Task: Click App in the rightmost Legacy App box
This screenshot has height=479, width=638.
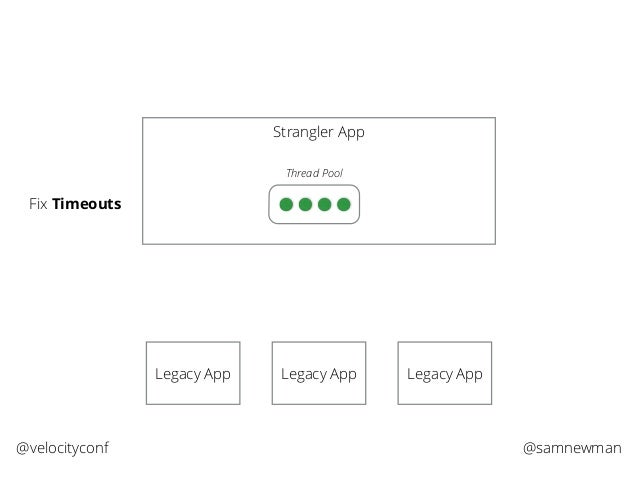Action: [x=469, y=375]
